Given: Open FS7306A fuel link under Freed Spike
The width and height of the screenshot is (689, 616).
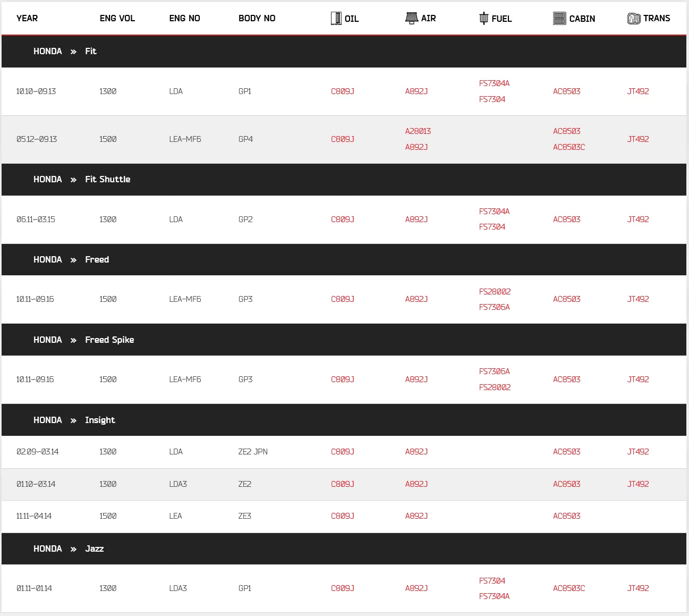Looking at the screenshot, I should coord(494,372).
